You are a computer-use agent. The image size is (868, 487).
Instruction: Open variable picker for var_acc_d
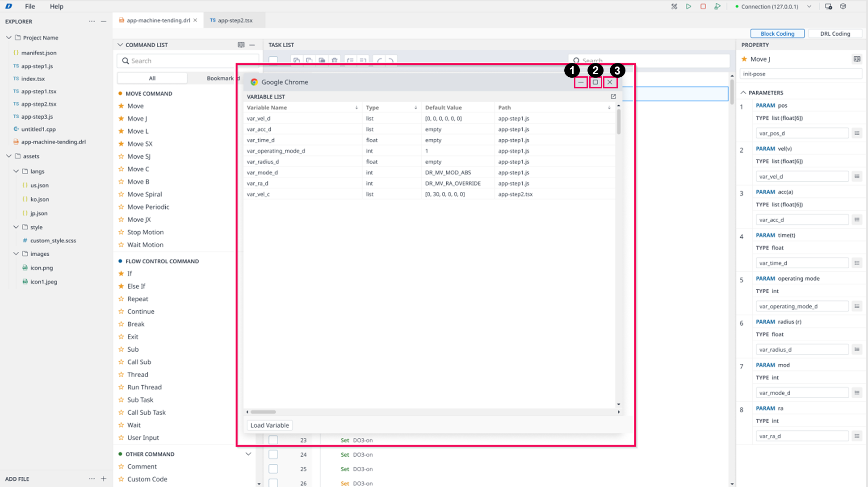point(857,220)
